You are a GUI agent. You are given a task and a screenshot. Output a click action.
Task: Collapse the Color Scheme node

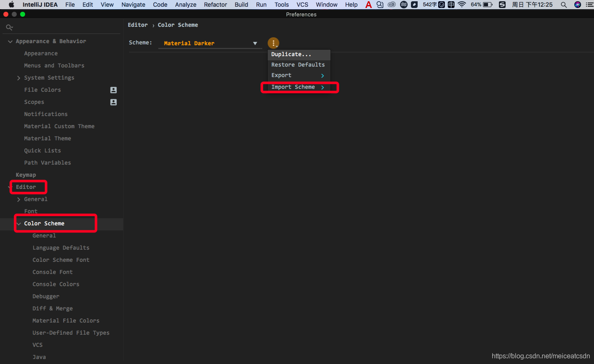pos(18,224)
